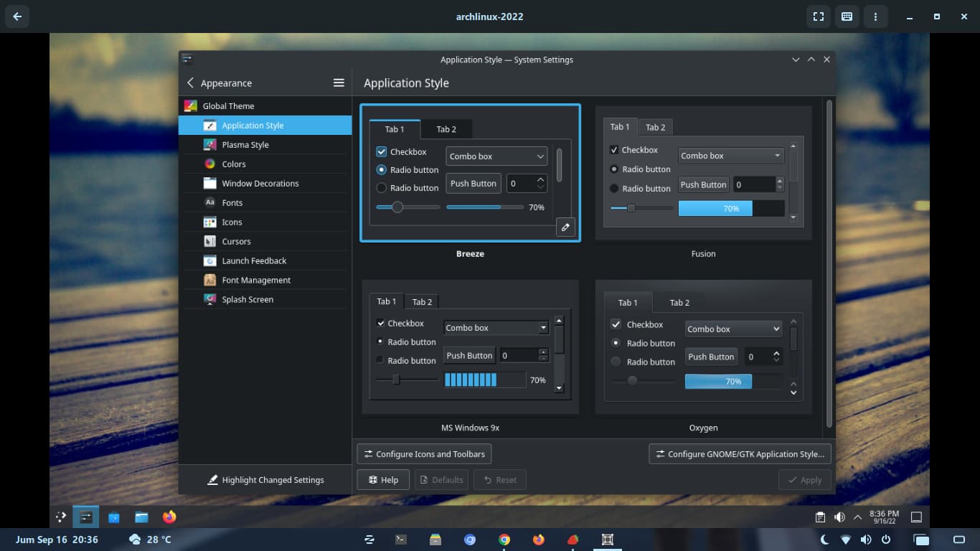The height and width of the screenshot is (551, 980).
Task: Click Configure Icons and Toolbars button
Action: tap(424, 454)
